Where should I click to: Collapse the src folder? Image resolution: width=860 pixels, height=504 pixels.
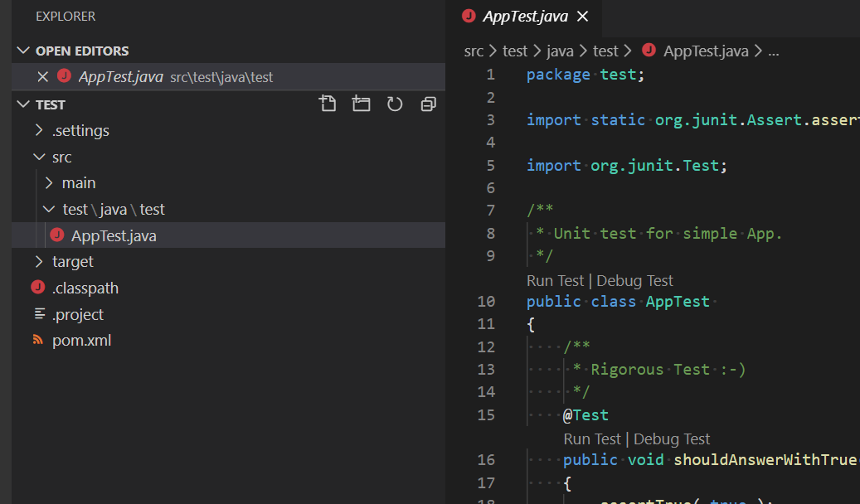point(38,156)
